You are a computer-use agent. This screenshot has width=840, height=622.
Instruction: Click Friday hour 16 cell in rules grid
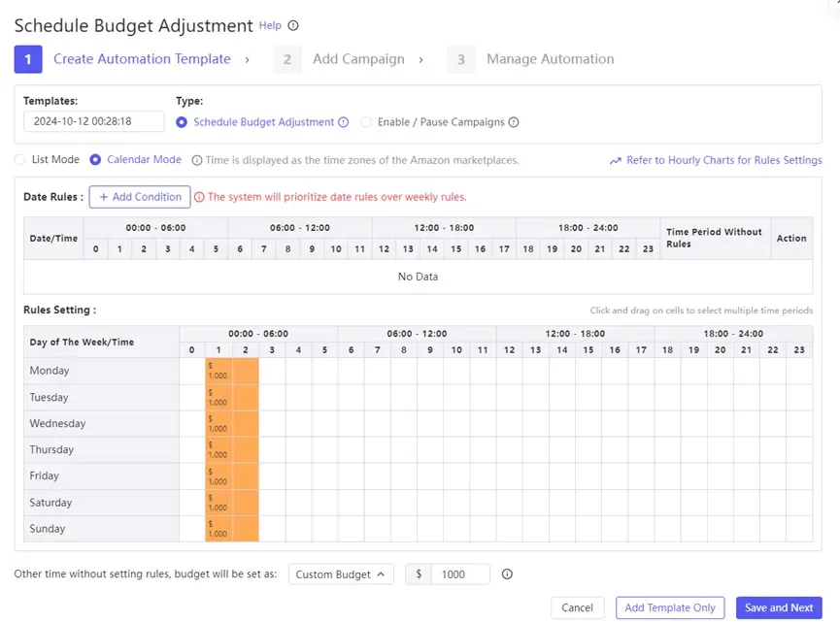point(615,475)
